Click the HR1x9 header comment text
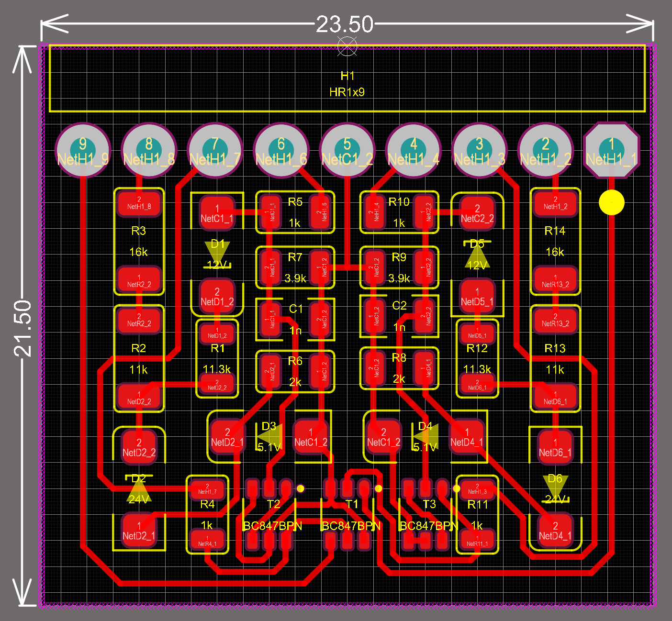The image size is (672, 621). coord(347,92)
